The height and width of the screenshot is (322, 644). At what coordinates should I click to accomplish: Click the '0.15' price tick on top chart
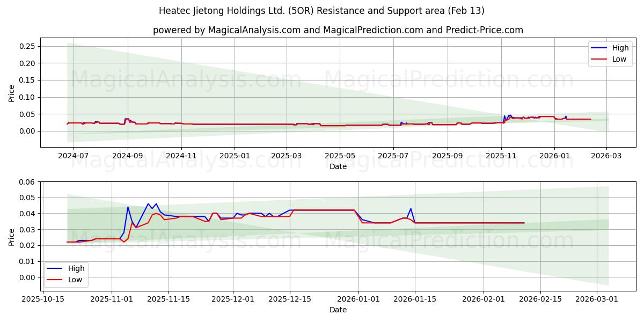[x=27, y=80]
